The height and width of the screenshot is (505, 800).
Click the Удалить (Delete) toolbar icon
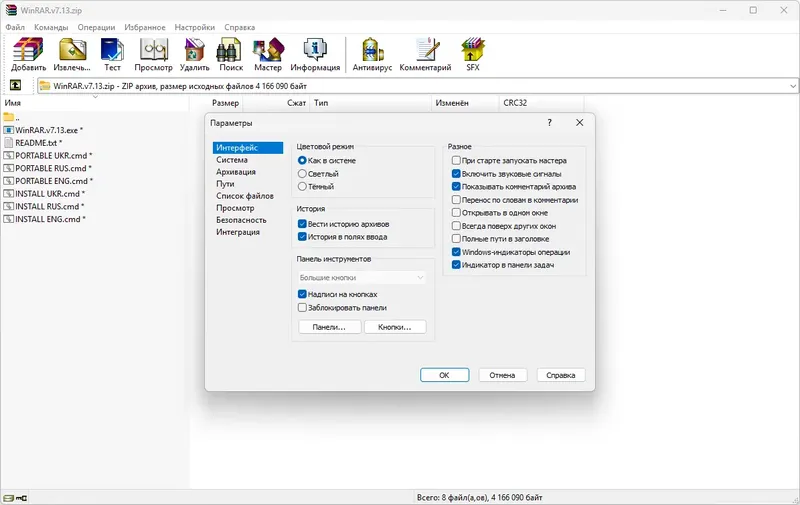(x=194, y=49)
